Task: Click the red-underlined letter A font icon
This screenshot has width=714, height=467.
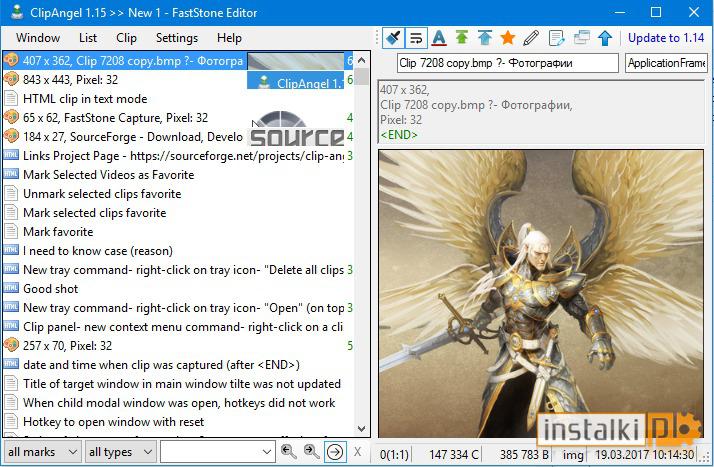Action: point(439,38)
